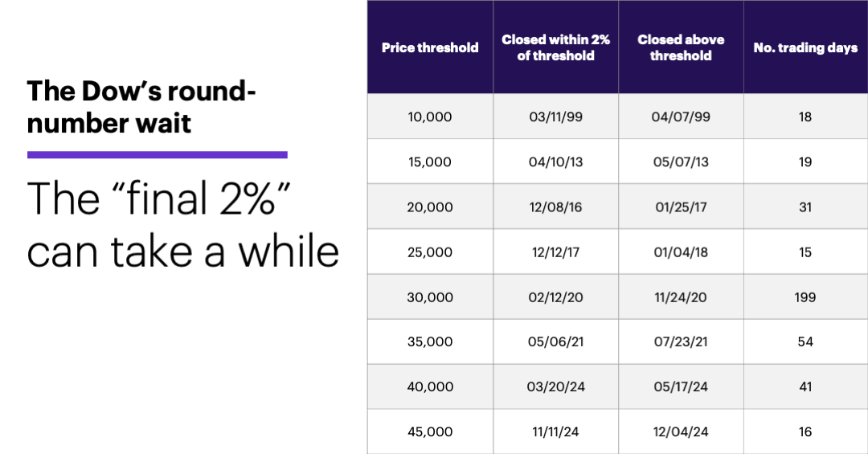Click the purple divider line under title
868x454 pixels.
[x=157, y=154]
